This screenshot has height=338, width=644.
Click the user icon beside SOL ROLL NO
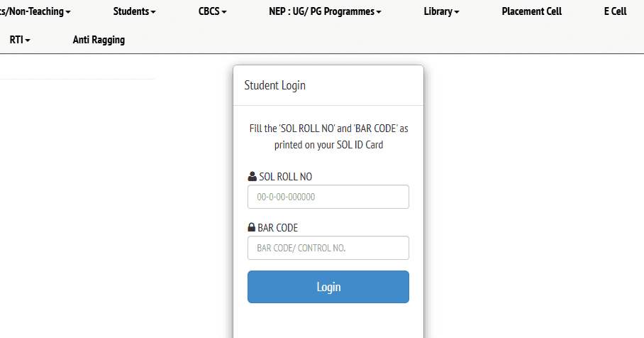tap(252, 177)
